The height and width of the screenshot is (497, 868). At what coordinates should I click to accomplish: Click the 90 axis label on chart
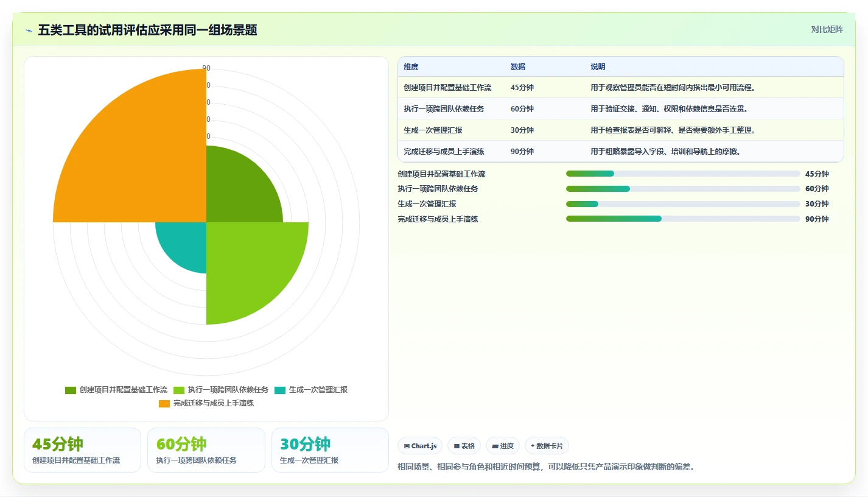pos(206,68)
